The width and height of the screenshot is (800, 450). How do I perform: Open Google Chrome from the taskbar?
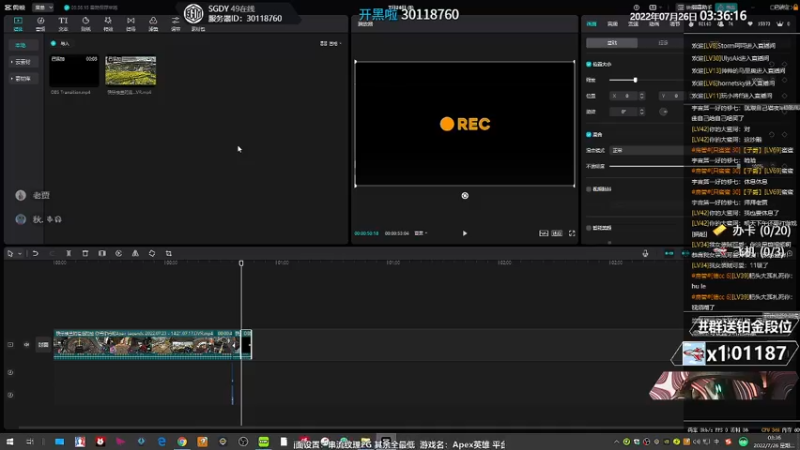click(x=182, y=442)
